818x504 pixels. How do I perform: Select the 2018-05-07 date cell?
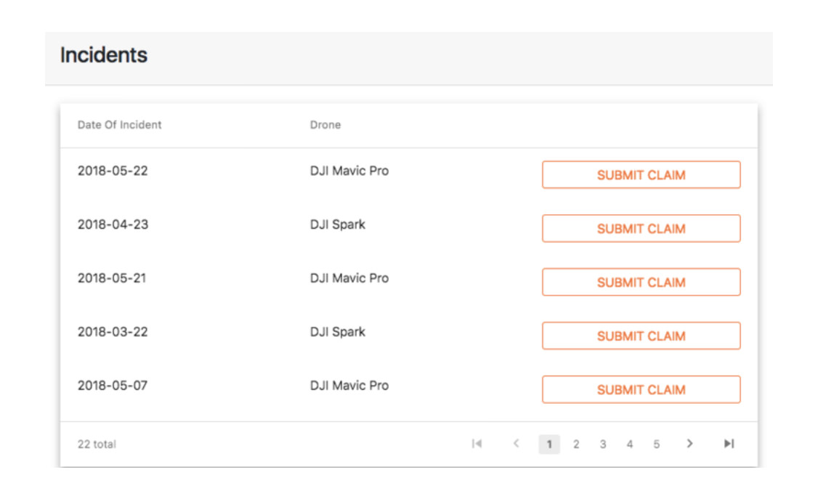113,386
